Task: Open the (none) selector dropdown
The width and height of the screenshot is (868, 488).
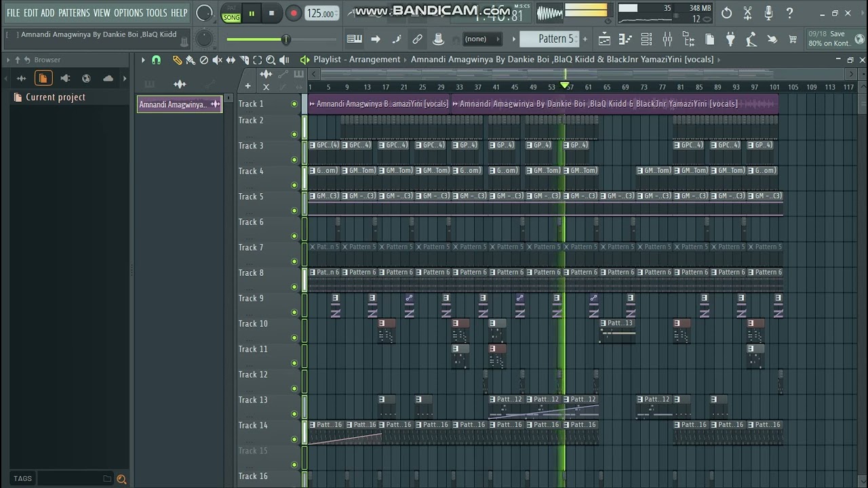Action: pyautogui.click(x=483, y=39)
